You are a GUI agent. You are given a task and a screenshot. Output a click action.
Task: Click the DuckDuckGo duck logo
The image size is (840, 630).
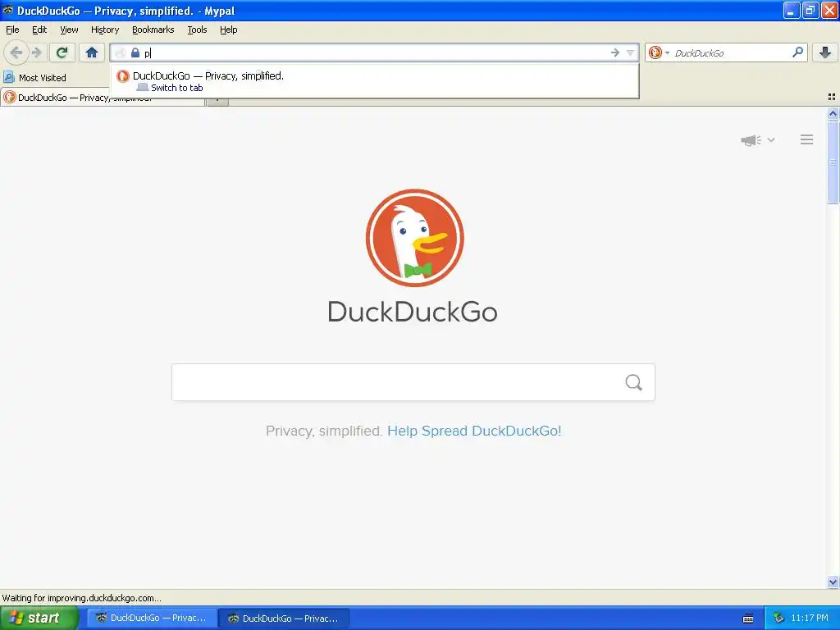414,238
